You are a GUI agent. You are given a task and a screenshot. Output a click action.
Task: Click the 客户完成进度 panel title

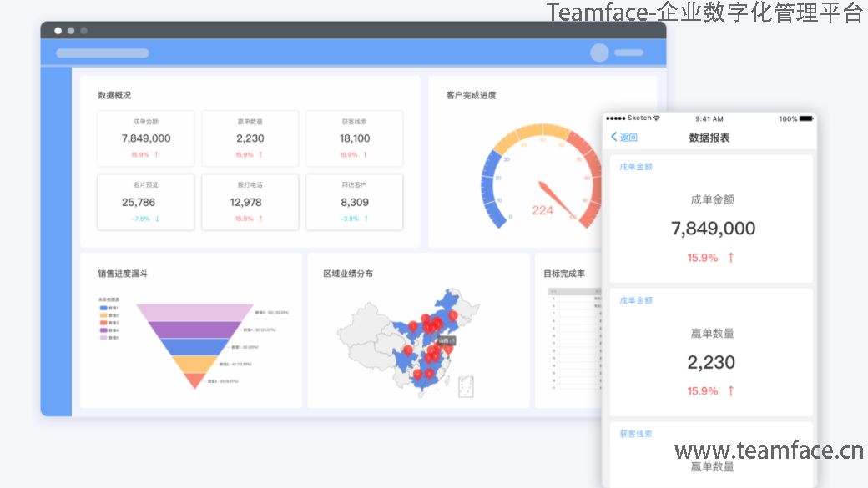pyautogui.click(x=471, y=95)
